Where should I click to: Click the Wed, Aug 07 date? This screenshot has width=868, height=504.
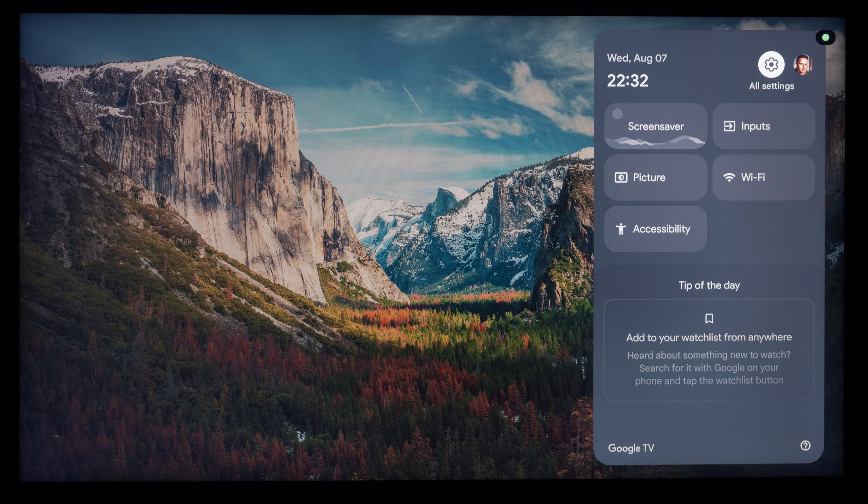[x=637, y=58]
